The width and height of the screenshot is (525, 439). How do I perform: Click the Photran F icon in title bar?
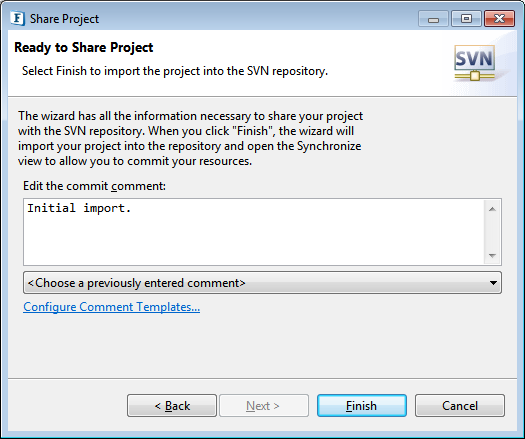coord(17,18)
